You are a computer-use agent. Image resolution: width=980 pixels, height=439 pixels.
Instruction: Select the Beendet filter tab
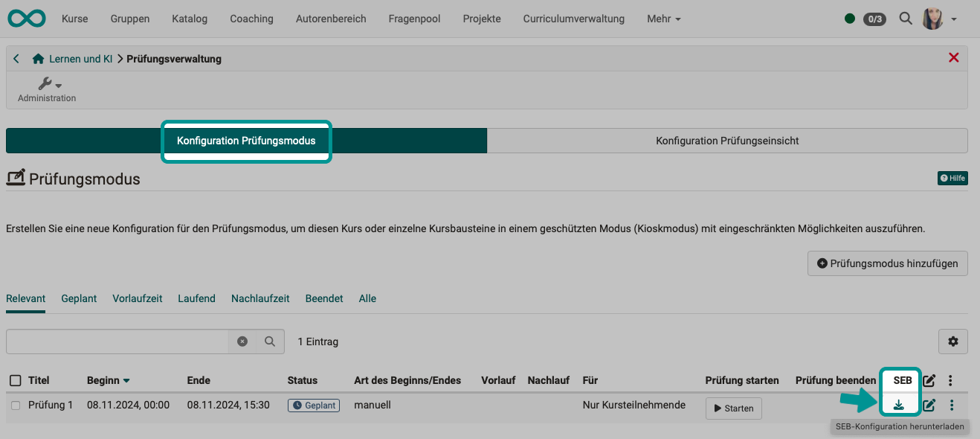[x=323, y=298]
